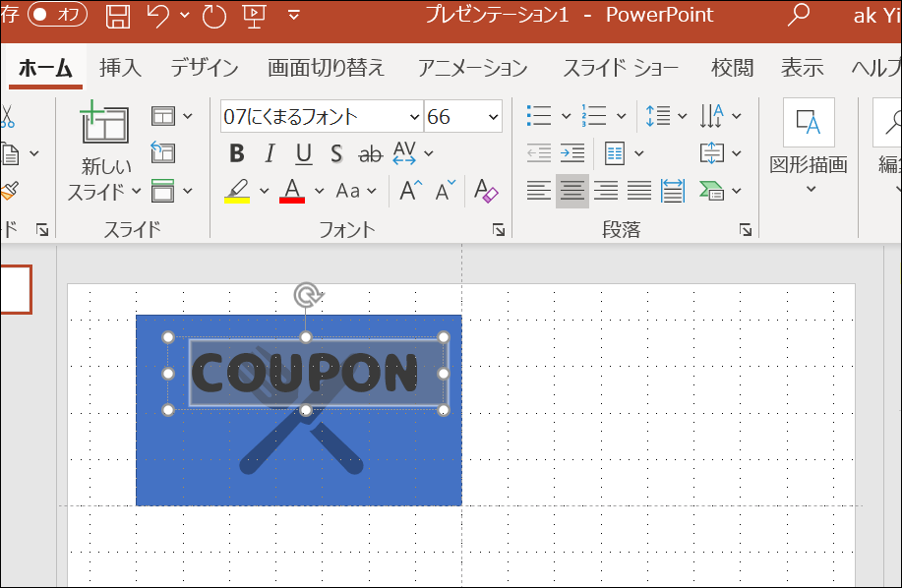This screenshot has height=588, width=902.
Task: Switch to the スライド ショー tab
Action: pos(621,68)
